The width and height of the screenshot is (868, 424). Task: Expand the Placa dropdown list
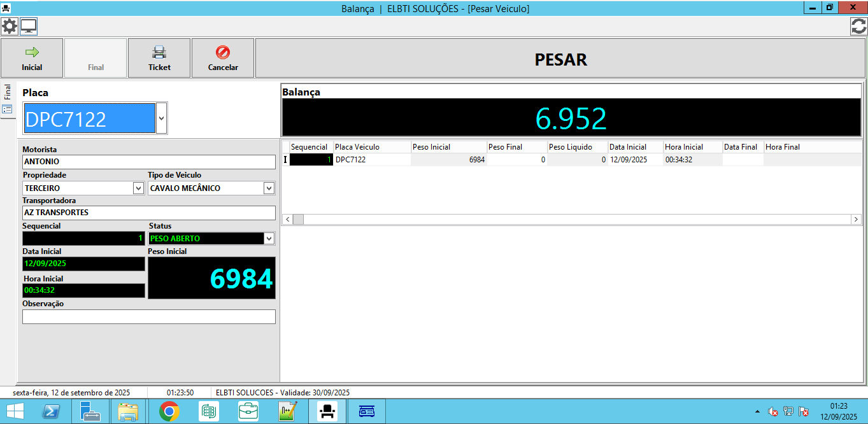tap(162, 118)
